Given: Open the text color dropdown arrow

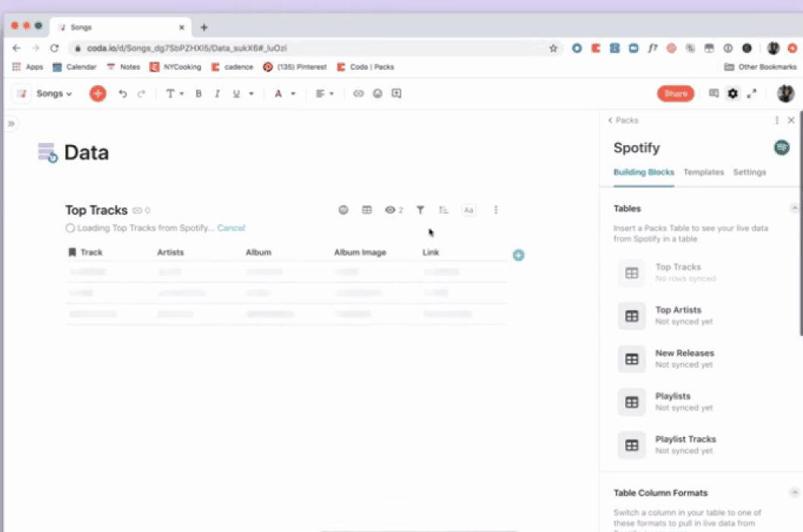Looking at the screenshot, I should coord(293,93).
